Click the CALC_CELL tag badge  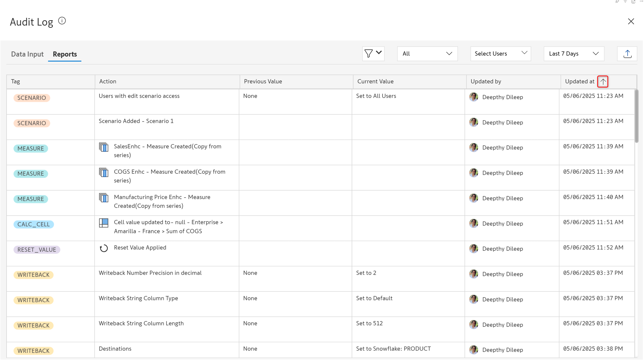pyautogui.click(x=34, y=224)
